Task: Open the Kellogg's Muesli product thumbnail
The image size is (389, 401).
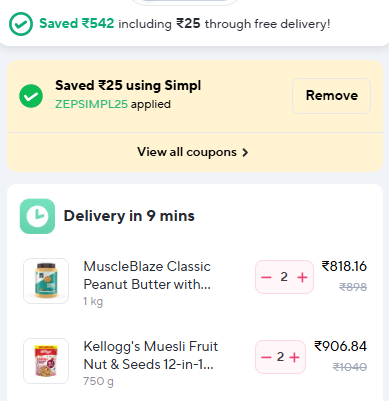Action: (46, 361)
